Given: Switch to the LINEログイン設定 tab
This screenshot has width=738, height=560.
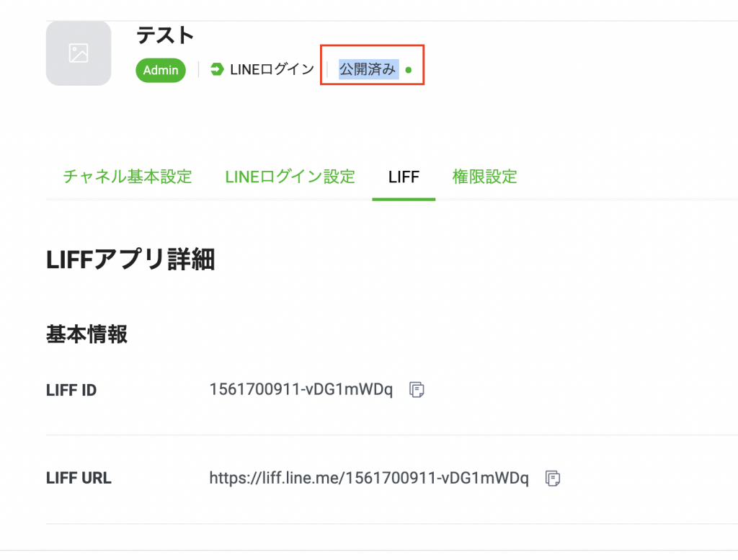Looking at the screenshot, I should tap(290, 177).
